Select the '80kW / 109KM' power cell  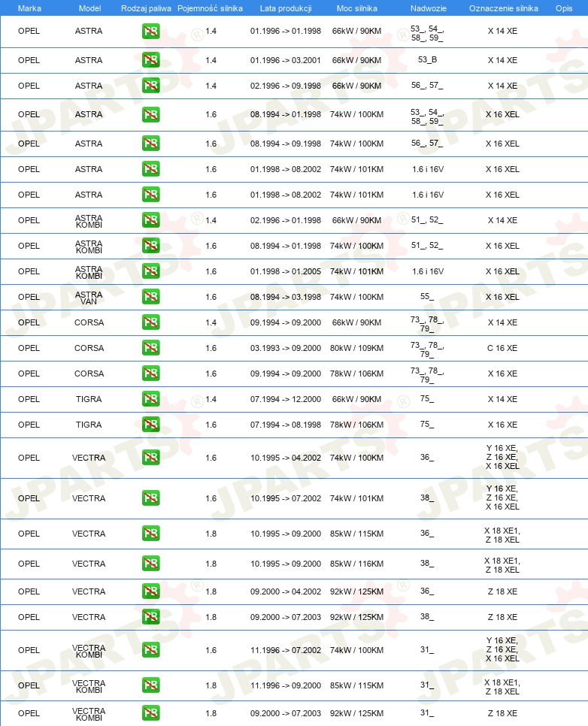pos(356,348)
